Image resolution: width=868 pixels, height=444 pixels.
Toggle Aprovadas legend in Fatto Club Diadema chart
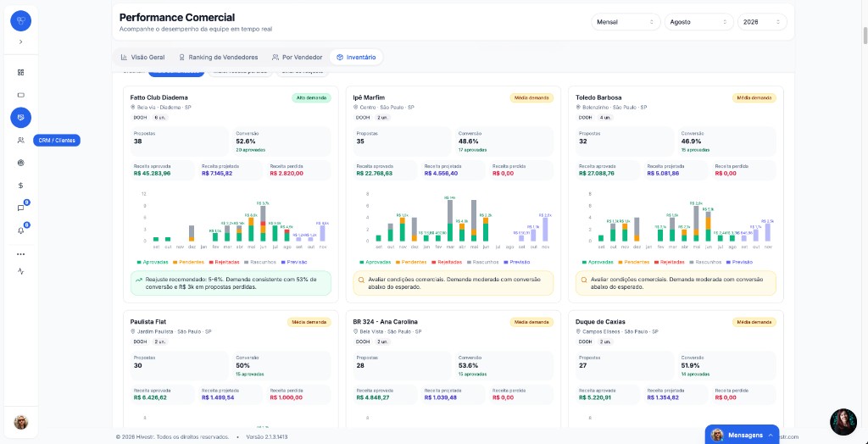[x=152, y=262]
